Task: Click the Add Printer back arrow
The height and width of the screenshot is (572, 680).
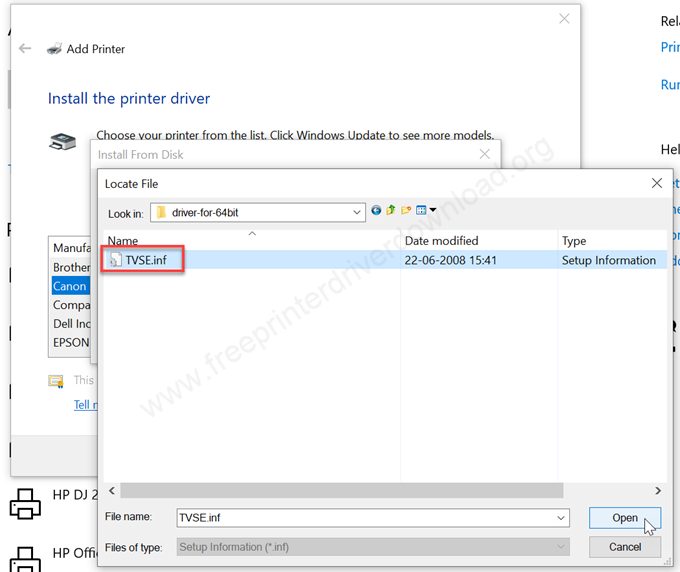Action: point(25,48)
